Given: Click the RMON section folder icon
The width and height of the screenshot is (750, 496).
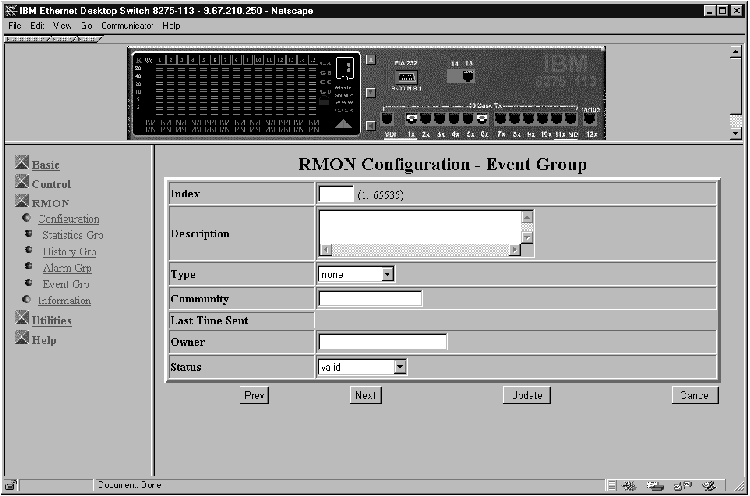Looking at the screenshot, I should (x=22, y=203).
